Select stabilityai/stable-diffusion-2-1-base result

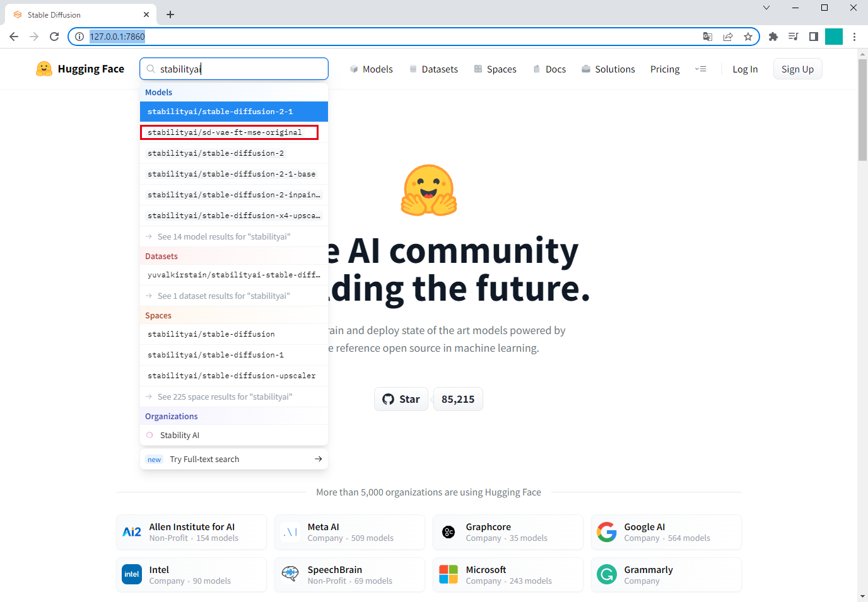pos(234,174)
